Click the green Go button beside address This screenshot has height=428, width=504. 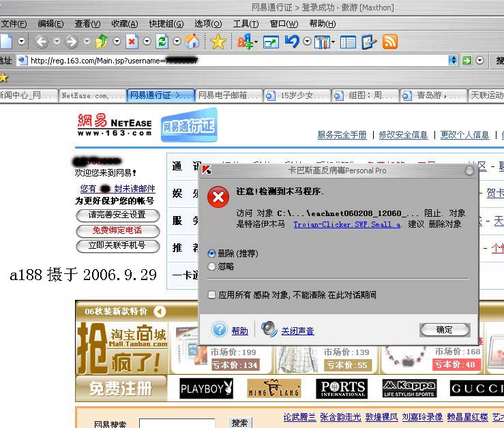coord(466,61)
